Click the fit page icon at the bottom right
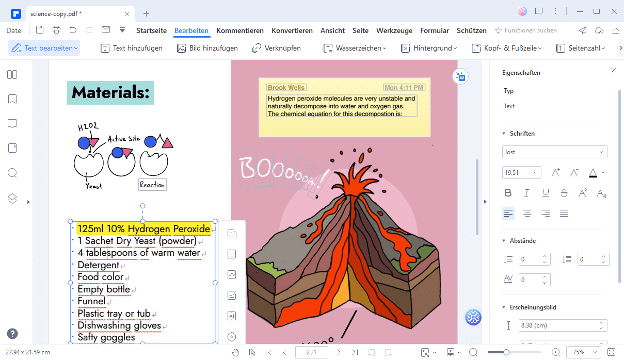 coord(612,352)
